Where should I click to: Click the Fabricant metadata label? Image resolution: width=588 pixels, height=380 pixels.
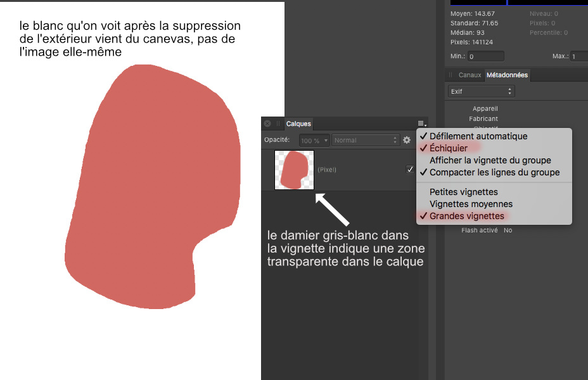[x=483, y=119]
